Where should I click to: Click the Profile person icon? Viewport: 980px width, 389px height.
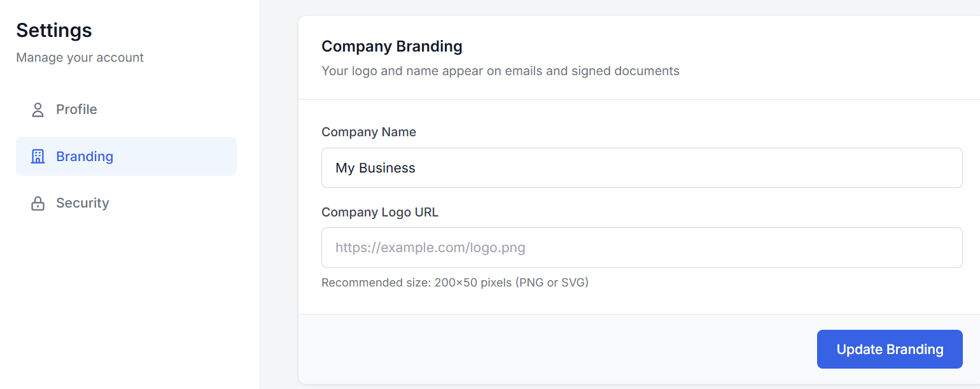(x=38, y=110)
